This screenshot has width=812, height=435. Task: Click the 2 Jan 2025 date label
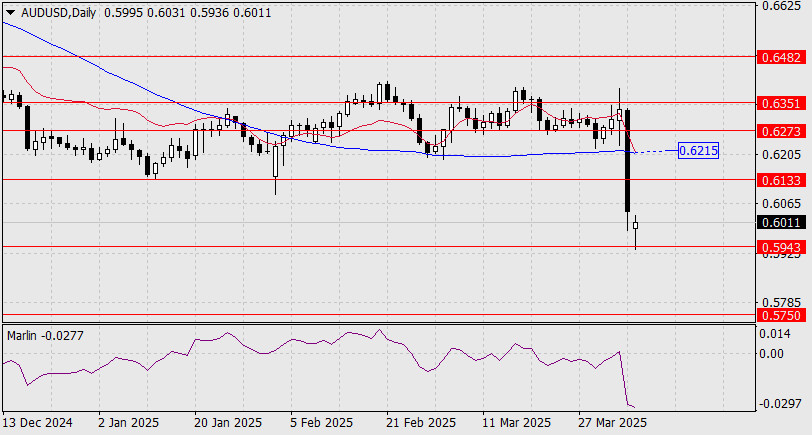127,423
